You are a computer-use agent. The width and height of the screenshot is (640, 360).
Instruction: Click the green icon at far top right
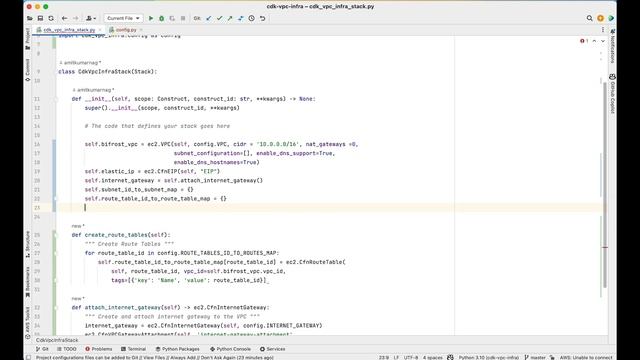pos(611,18)
